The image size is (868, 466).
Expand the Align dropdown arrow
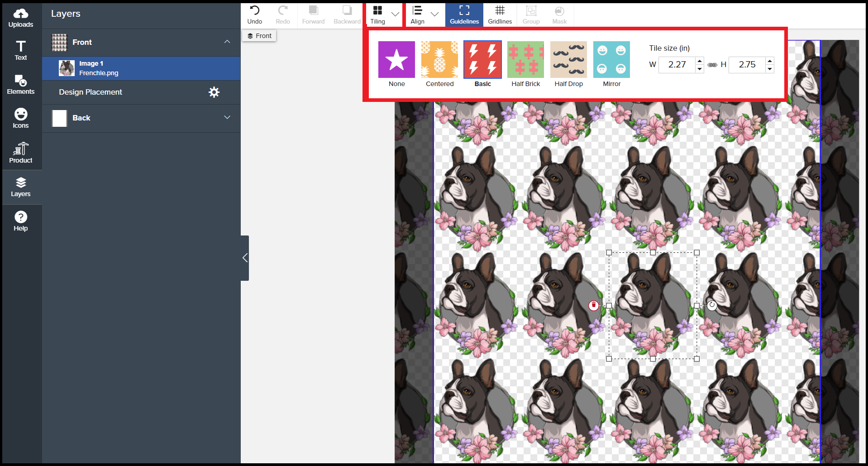click(435, 14)
